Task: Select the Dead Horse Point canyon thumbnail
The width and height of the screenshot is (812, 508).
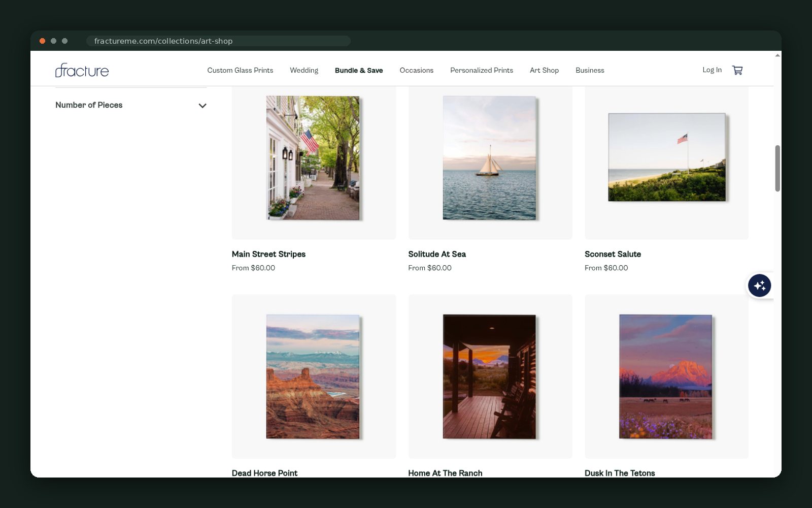Action: 313,376
